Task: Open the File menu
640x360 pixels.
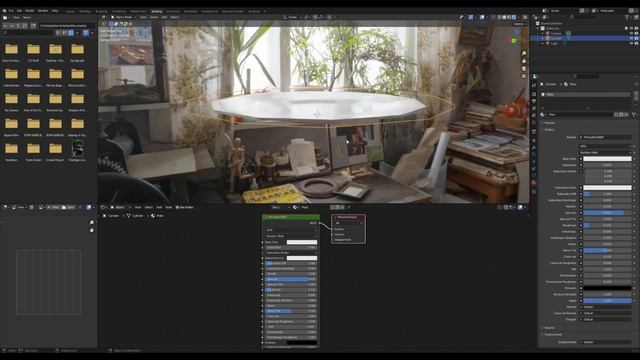Action: tap(11, 11)
